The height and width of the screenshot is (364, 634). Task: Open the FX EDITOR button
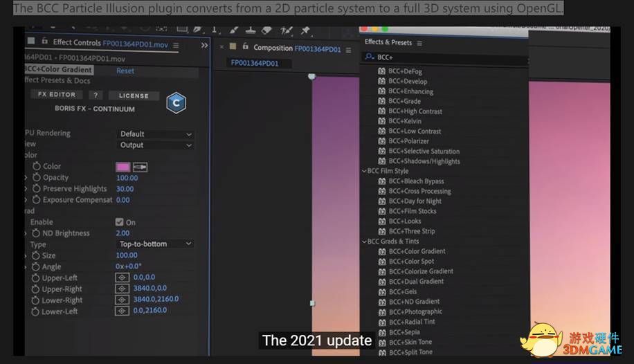click(57, 94)
